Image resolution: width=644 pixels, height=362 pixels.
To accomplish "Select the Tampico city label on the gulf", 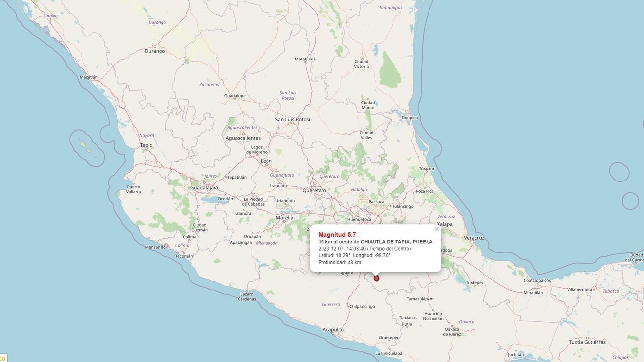I will [409, 117].
